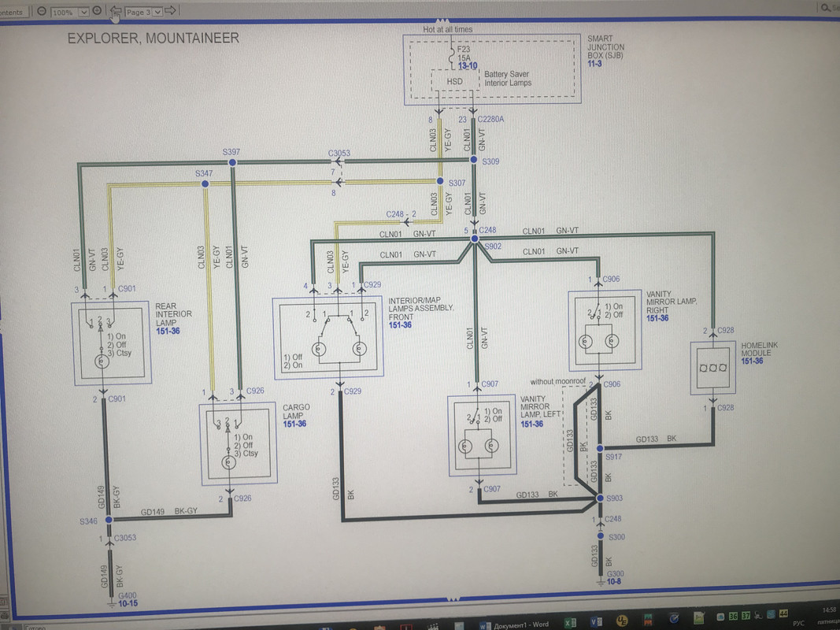Viewport: 840px width, 630px height.
Task: Click the EXPLORER, MOUNTAINEER title
Action: coord(154,39)
